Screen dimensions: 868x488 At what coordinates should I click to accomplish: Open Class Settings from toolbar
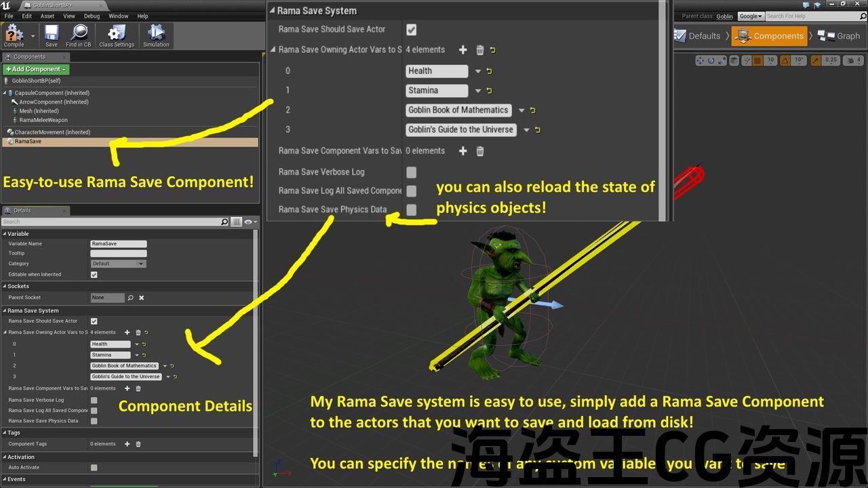(117, 35)
